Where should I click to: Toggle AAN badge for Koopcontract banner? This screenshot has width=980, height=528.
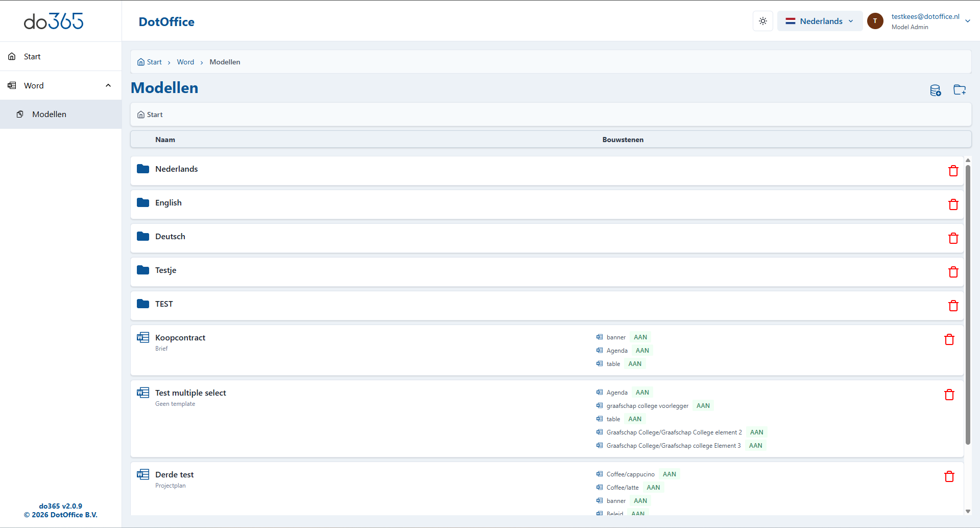[x=640, y=337]
